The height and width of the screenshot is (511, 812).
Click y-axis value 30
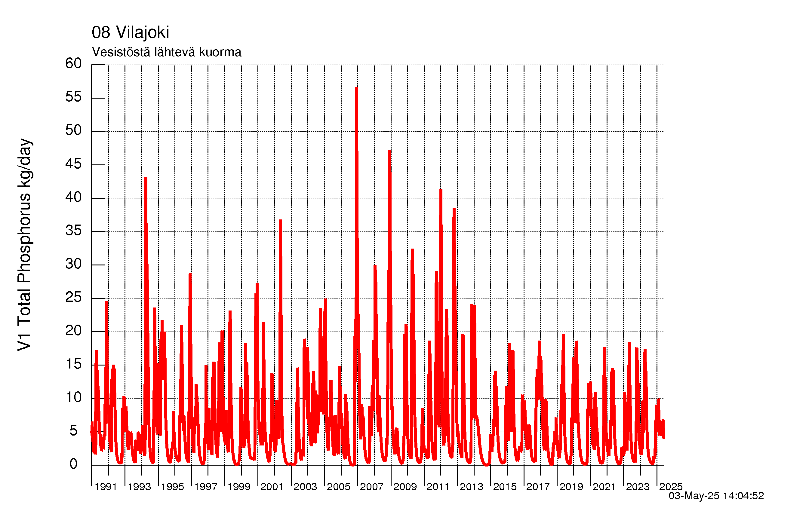click(73, 264)
